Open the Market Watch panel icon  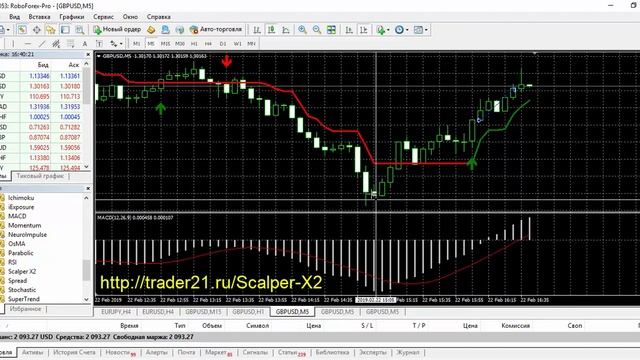[x=22, y=30]
